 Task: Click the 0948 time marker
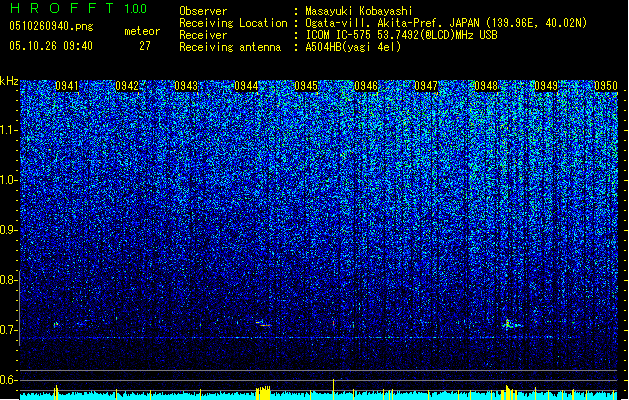tap(486, 86)
